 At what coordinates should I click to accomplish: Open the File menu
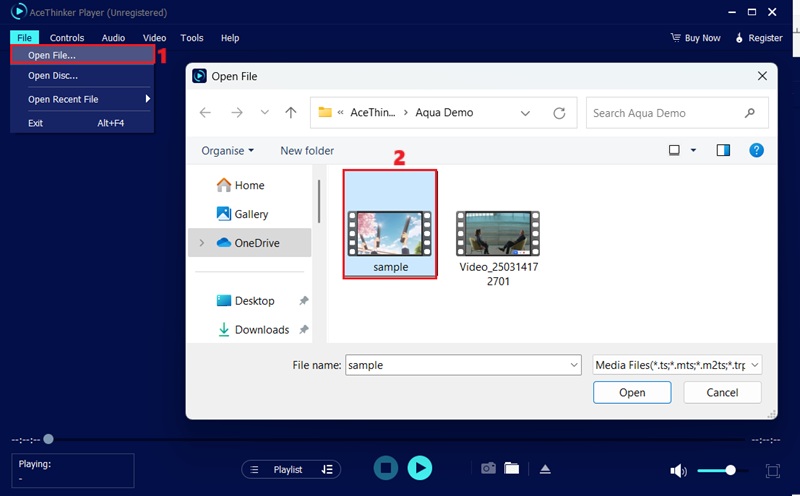[x=24, y=38]
